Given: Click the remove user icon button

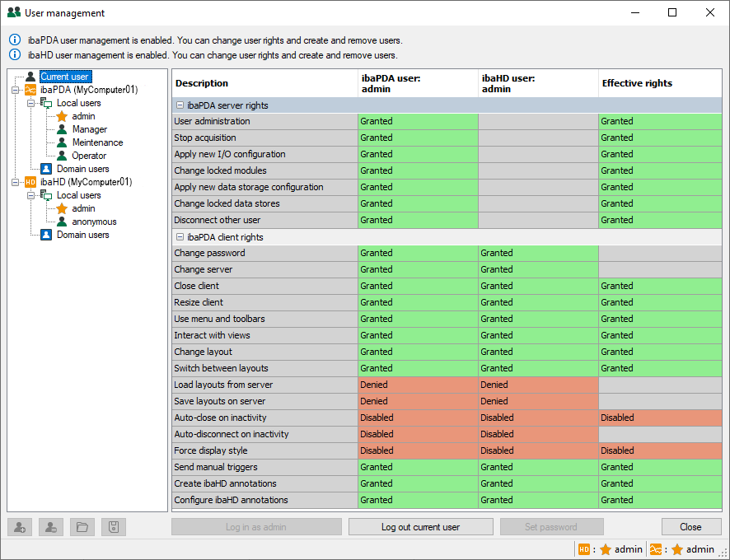Looking at the screenshot, I should coord(50,527).
